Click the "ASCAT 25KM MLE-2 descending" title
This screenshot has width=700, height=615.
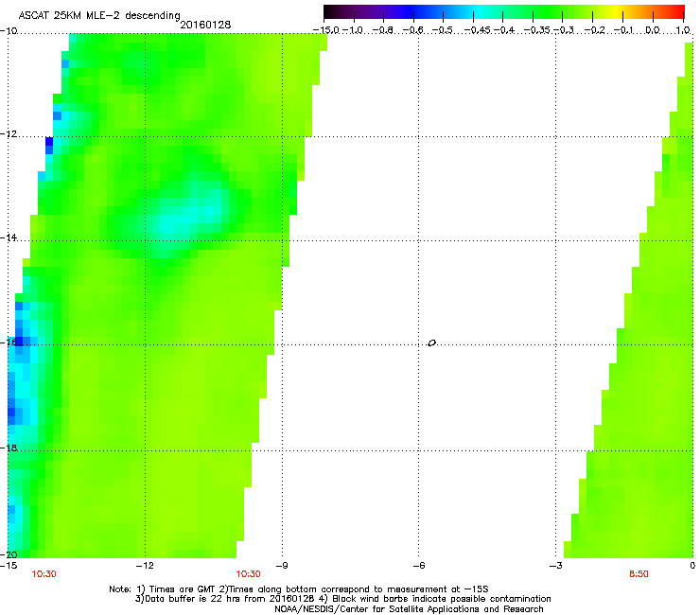click(x=99, y=15)
